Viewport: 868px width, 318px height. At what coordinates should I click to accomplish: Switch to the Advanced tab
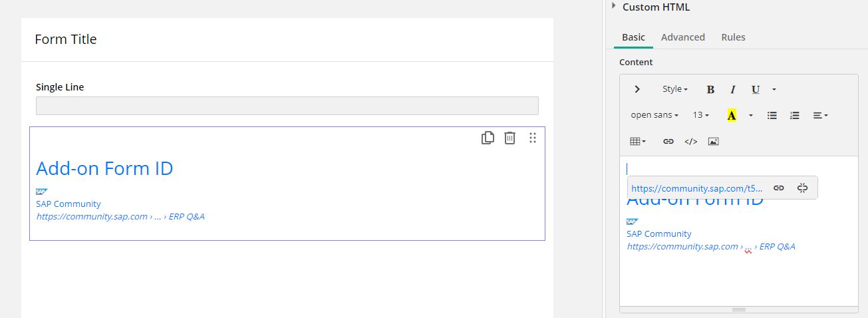point(682,37)
